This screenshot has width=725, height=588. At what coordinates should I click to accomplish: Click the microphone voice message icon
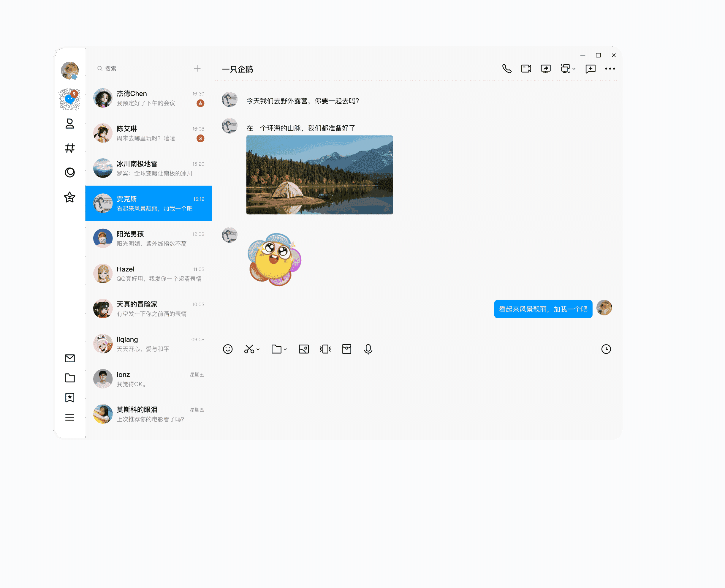pyautogui.click(x=368, y=349)
